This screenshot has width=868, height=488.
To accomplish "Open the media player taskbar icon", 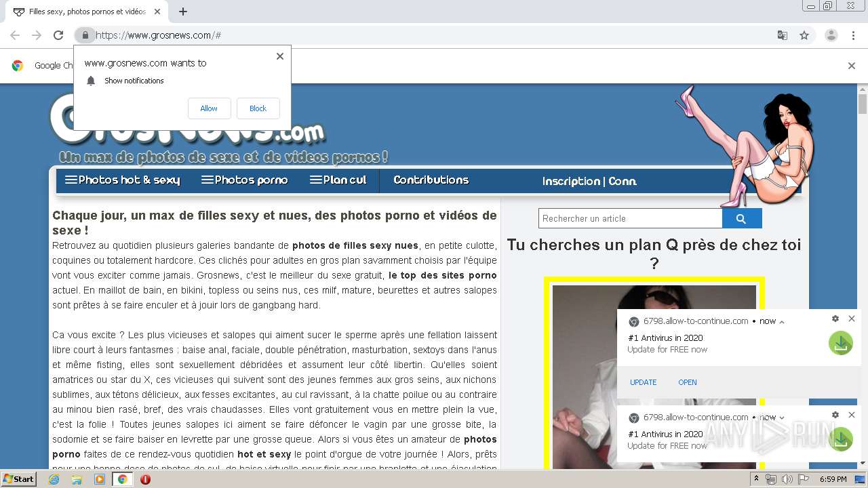I will coord(100,479).
